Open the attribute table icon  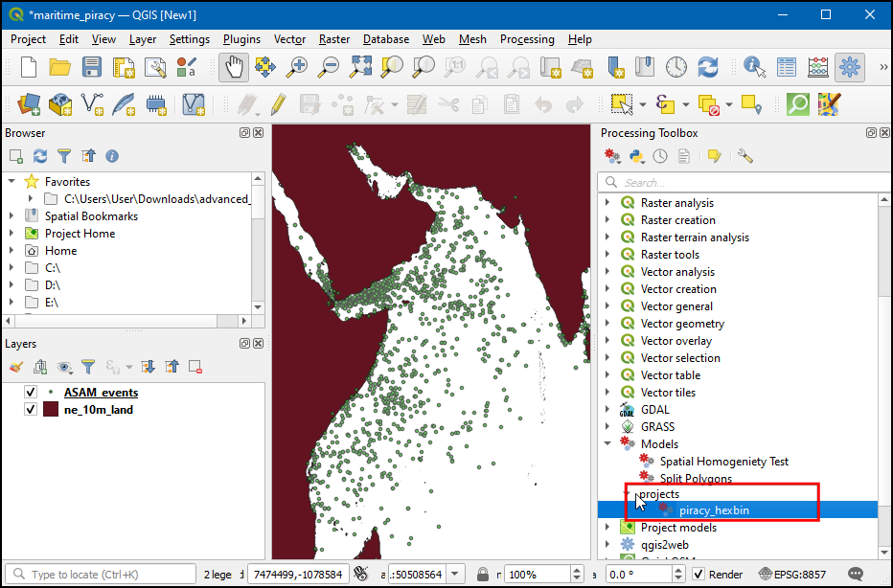pos(787,68)
